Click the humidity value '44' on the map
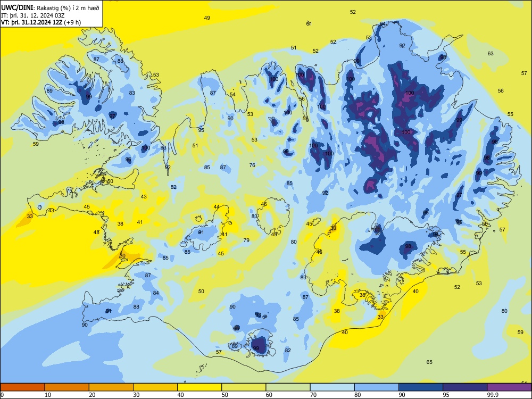This screenshot has height=399, width=532. coord(217,206)
